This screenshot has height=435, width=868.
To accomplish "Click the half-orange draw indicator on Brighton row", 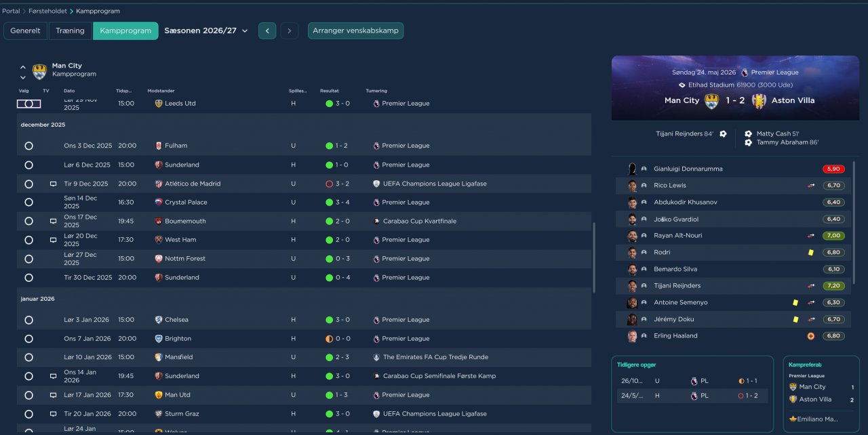I will coord(330,339).
